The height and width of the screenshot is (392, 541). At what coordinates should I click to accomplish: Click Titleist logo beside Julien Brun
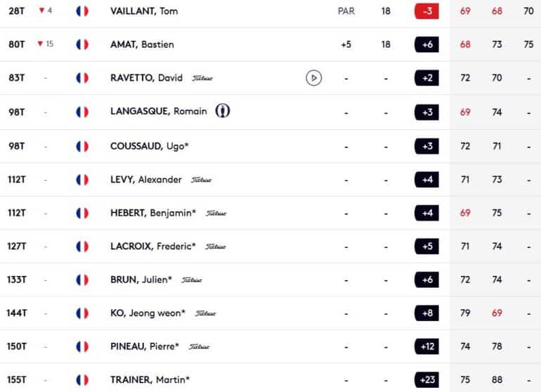(192, 280)
